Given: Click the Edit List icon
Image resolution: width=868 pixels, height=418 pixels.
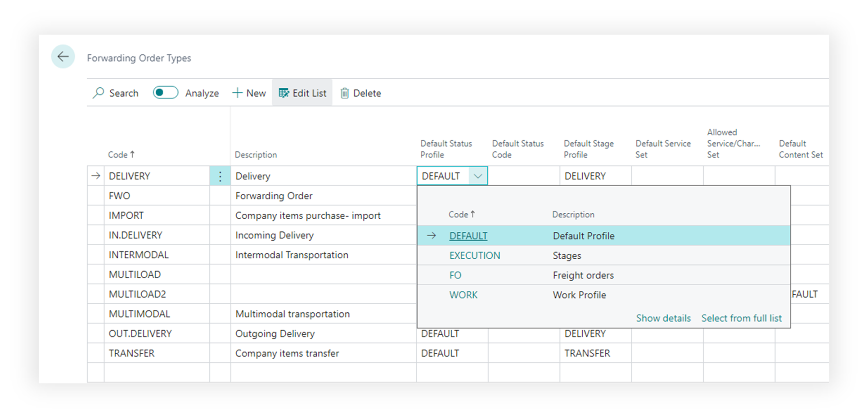Looking at the screenshot, I should (x=284, y=93).
